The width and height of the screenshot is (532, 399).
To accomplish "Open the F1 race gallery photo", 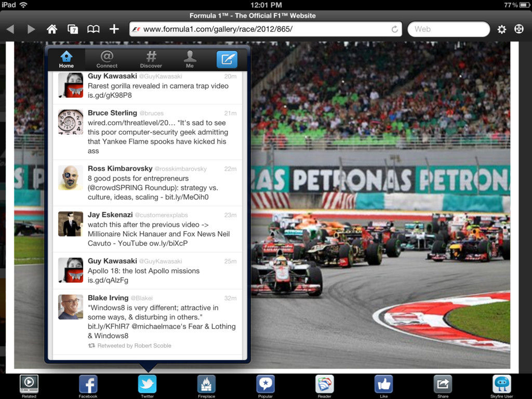I will click(380, 205).
